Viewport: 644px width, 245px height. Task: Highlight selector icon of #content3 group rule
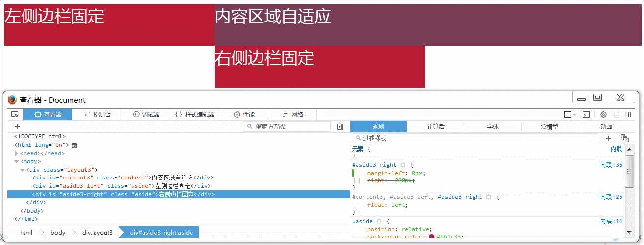pyautogui.click(x=488, y=197)
